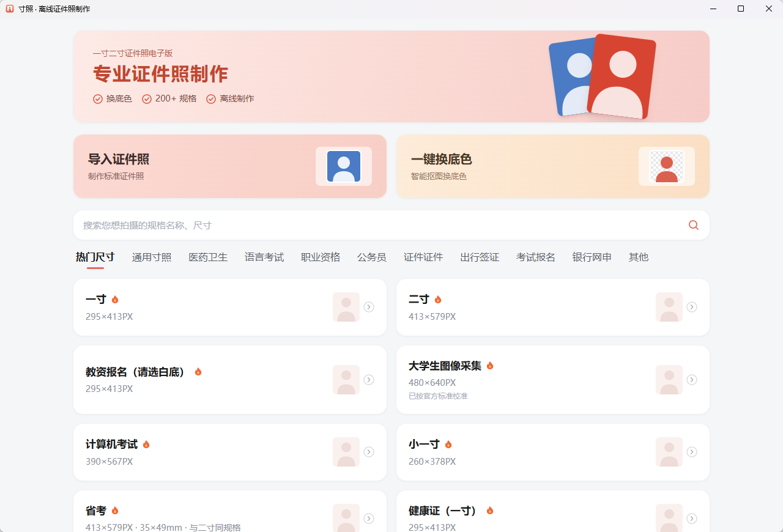Image resolution: width=783 pixels, height=532 pixels.
Task: Click the 已按官方标准校准 note
Action: coord(438,396)
